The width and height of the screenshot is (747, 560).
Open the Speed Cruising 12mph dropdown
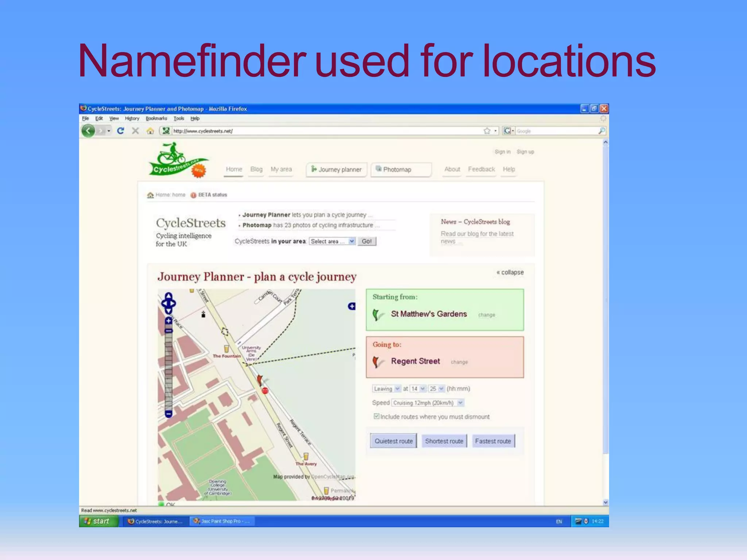point(427,403)
